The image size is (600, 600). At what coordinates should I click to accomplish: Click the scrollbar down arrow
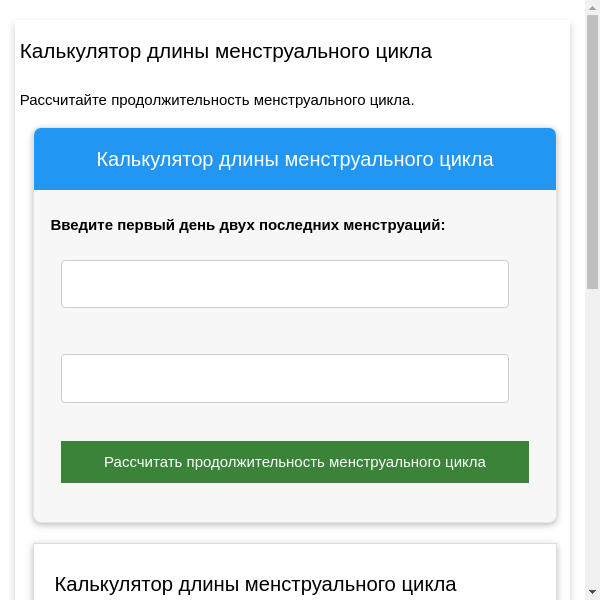pos(592,592)
